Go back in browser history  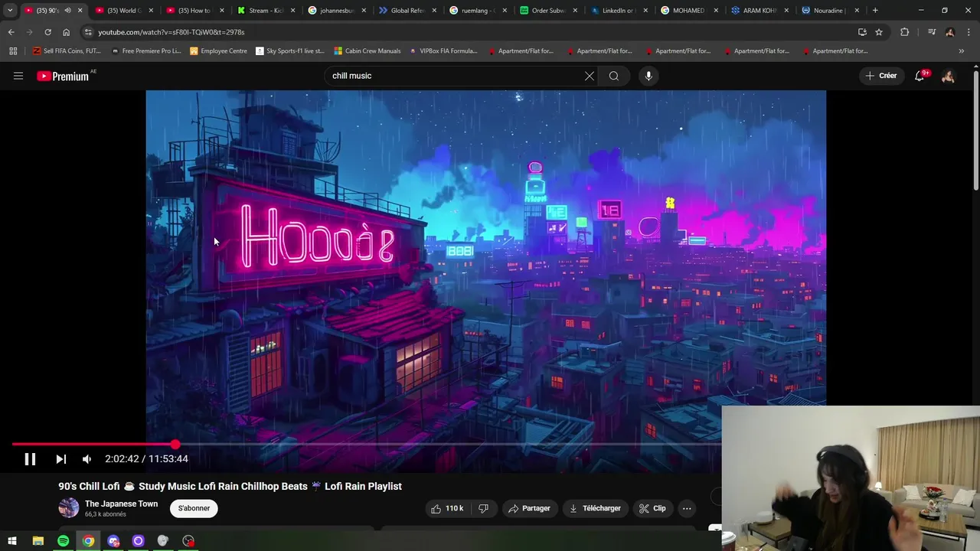pos(11,32)
